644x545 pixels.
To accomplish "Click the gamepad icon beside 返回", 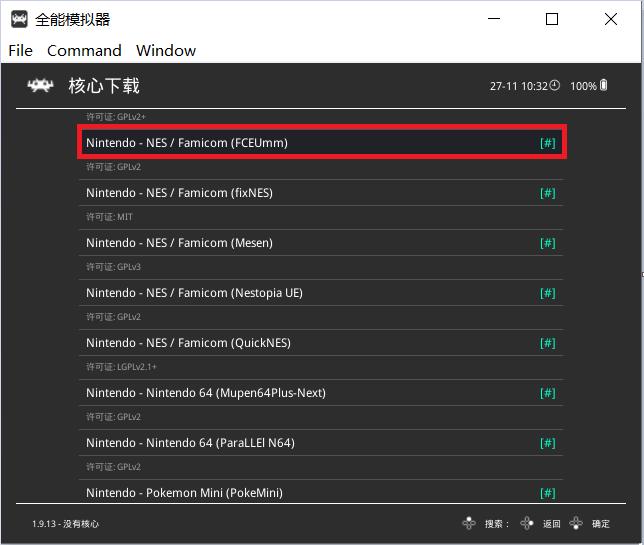I will (x=527, y=523).
